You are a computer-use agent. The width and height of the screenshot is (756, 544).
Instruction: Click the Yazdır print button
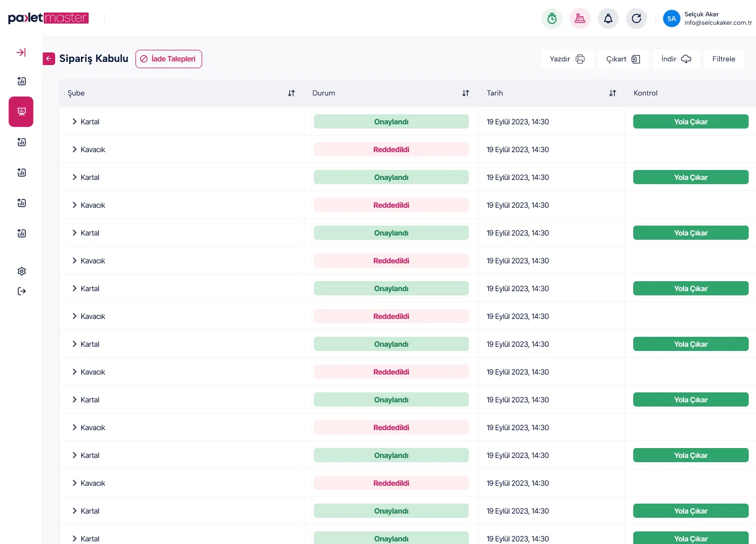tap(567, 59)
